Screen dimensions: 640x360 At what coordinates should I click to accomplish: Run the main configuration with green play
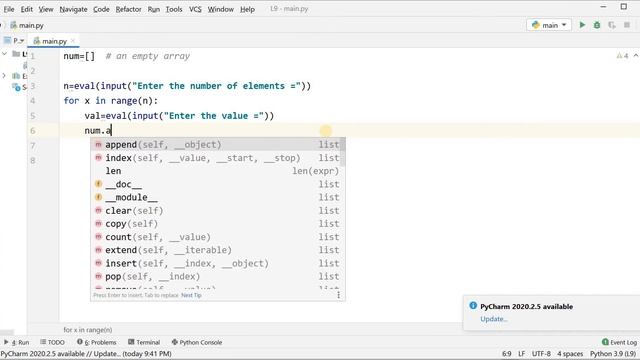point(582,25)
